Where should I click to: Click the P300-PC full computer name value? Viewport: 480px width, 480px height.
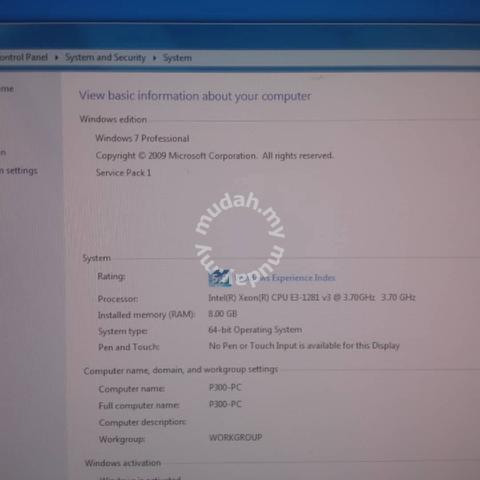click(225, 404)
